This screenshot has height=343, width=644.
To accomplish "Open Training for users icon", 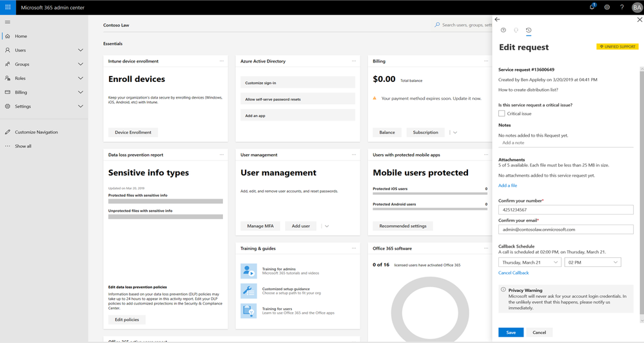I will [x=248, y=311].
